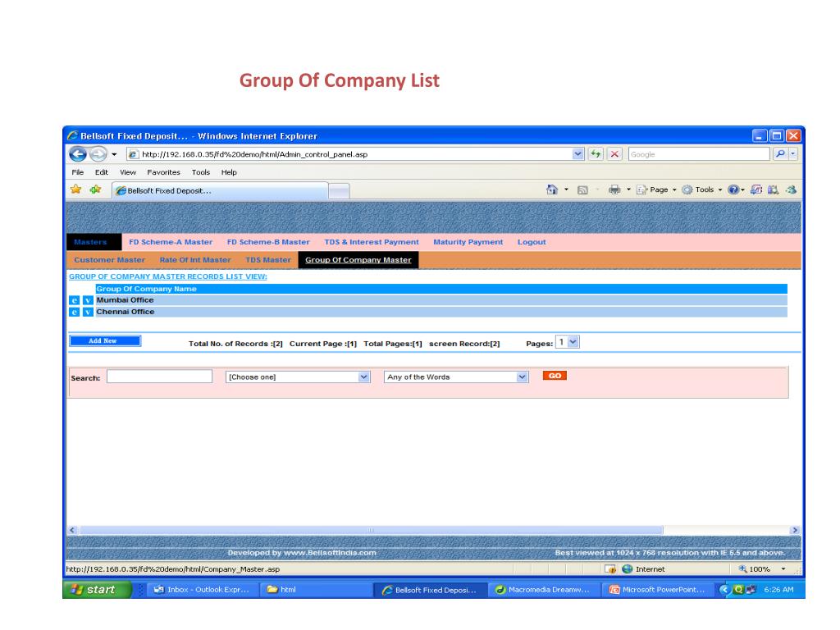Open TDS Master submenu
Screen dimensions: 840x630
[x=268, y=260]
